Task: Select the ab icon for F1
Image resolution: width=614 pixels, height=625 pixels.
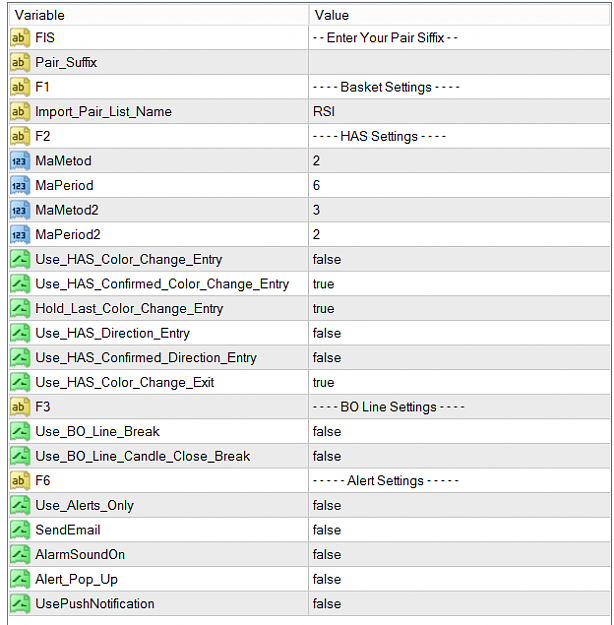Action: pyautogui.click(x=20, y=87)
